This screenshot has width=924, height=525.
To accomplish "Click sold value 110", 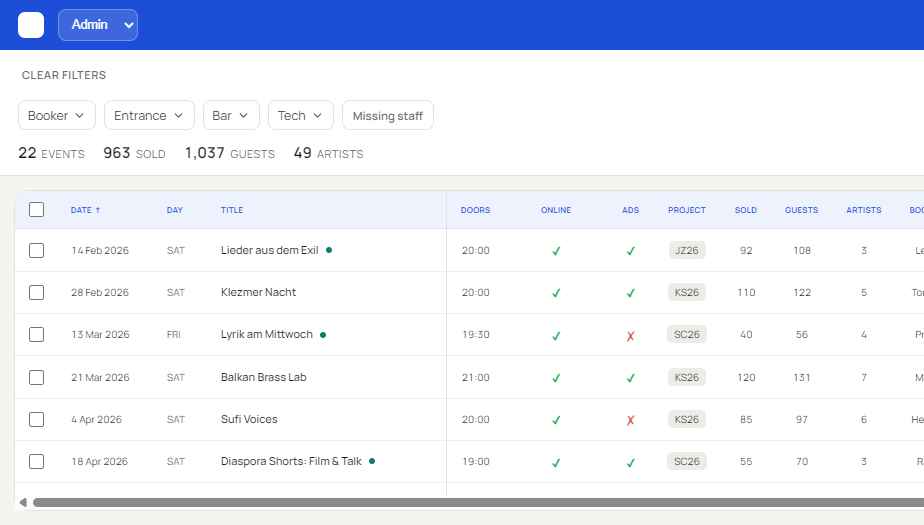I will [746, 292].
